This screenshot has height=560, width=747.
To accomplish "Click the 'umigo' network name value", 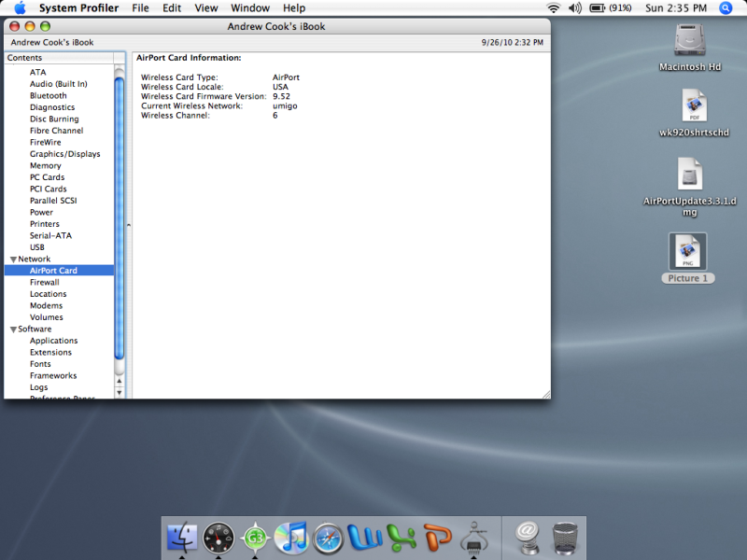I will coord(285,105).
